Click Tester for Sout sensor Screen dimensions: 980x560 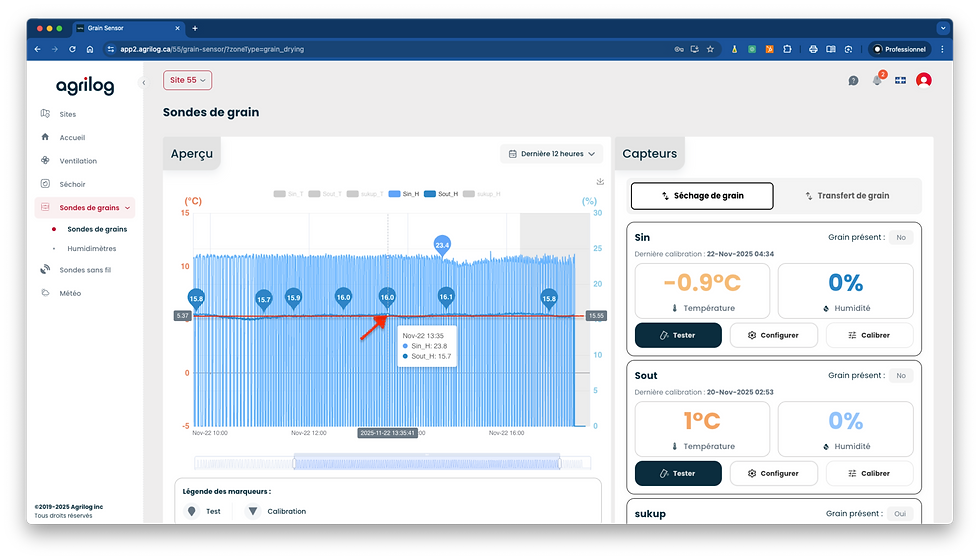678,473
